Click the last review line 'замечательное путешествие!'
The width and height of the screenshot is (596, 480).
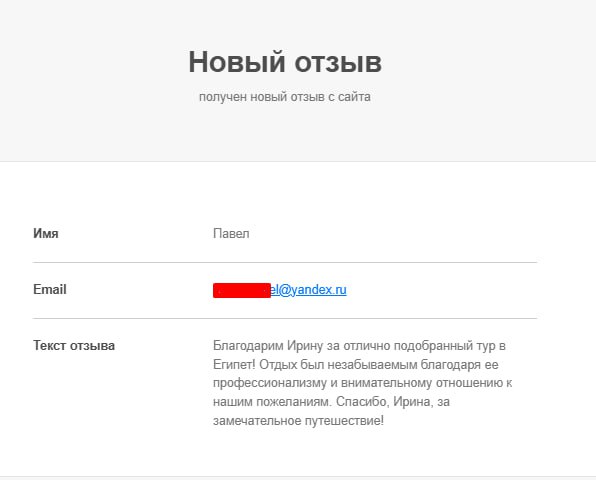click(x=298, y=421)
